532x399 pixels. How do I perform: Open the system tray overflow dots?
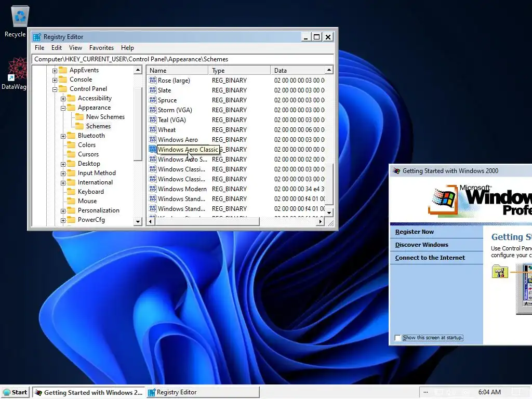(425, 392)
